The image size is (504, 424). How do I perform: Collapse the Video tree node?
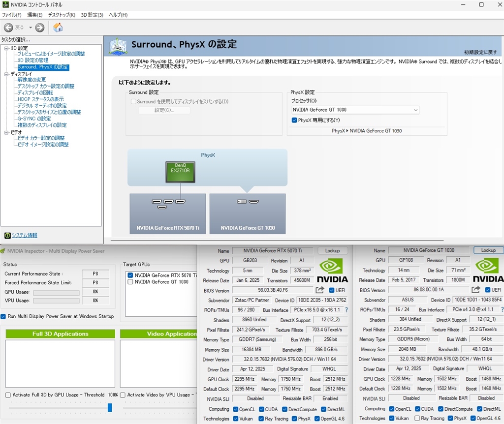[6, 132]
